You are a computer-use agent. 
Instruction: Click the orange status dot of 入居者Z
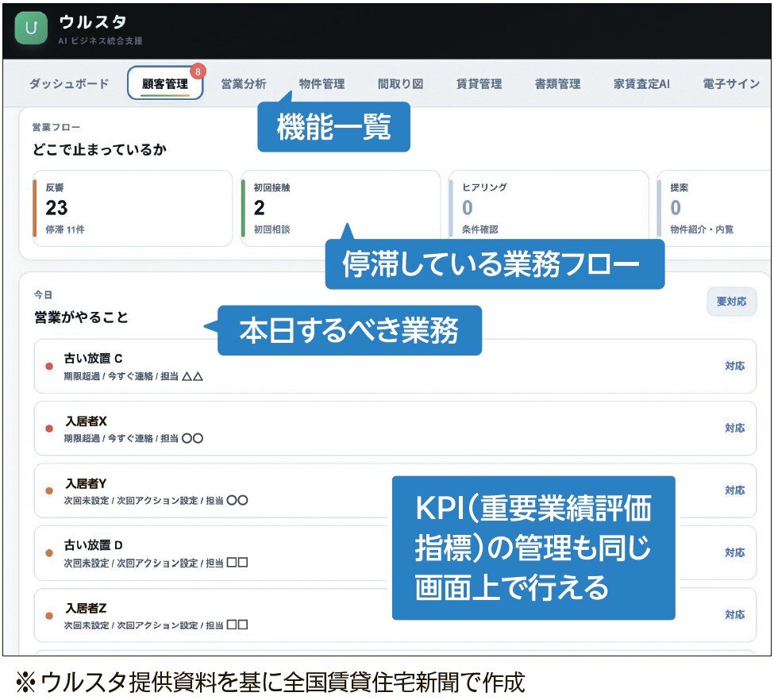[x=49, y=616]
